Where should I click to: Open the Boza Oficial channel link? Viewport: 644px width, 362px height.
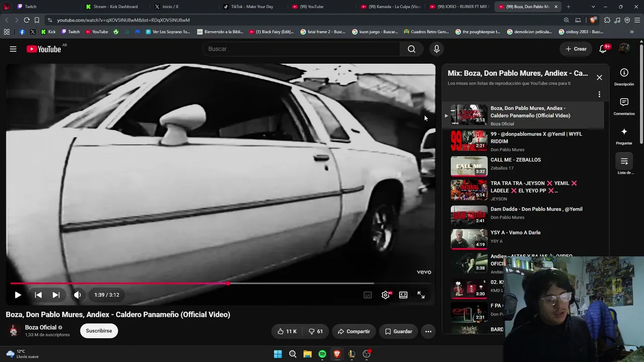point(41,327)
